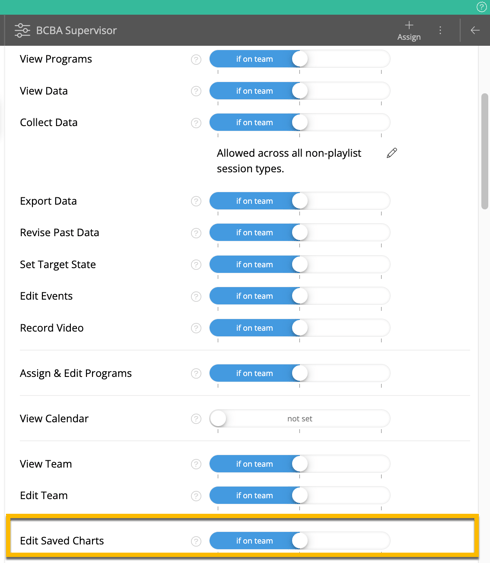Click the vertical scrollbar thumb
490x563 pixels.
coord(485,151)
